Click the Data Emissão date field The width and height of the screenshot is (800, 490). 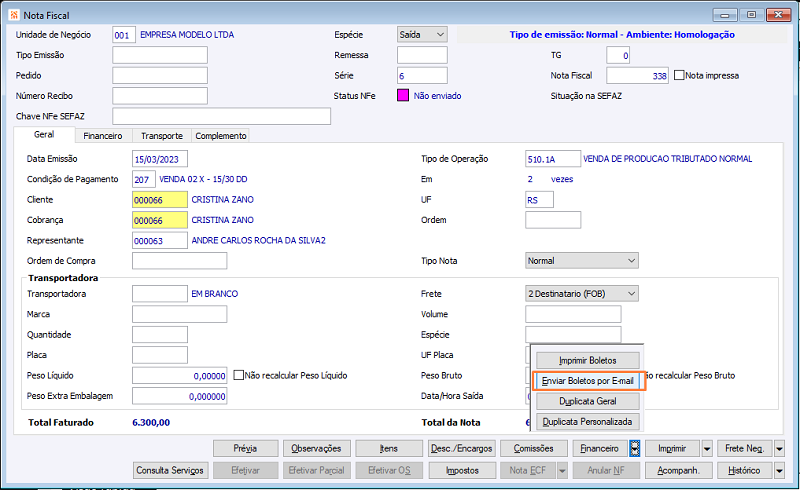pyautogui.click(x=160, y=159)
